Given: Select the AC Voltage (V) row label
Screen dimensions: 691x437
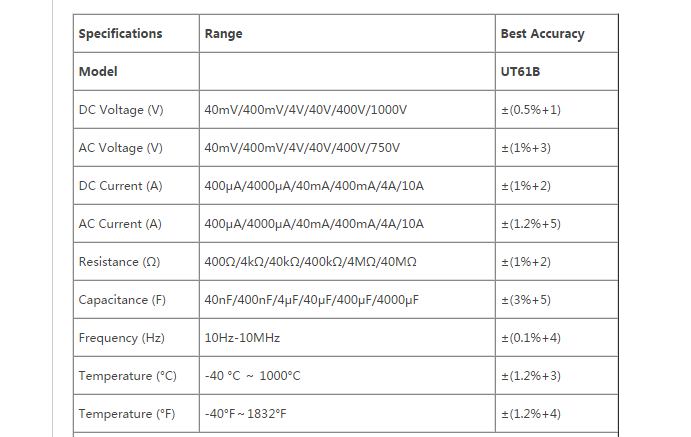Looking at the screenshot, I should pos(120,148).
